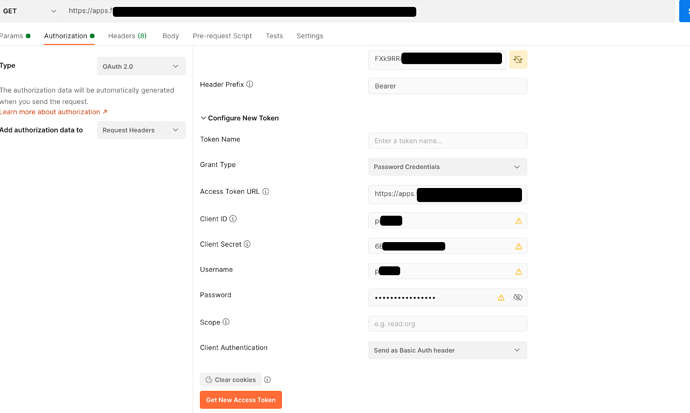Click the warning triangle in the Client ID field
The height and width of the screenshot is (413, 690).
pyautogui.click(x=518, y=221)
